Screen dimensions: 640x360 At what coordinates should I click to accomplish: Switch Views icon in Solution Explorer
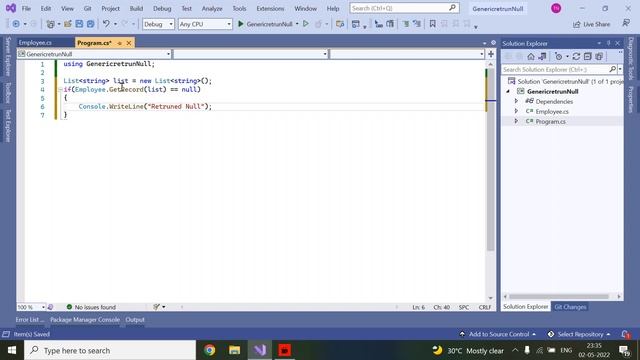(542, 57)
